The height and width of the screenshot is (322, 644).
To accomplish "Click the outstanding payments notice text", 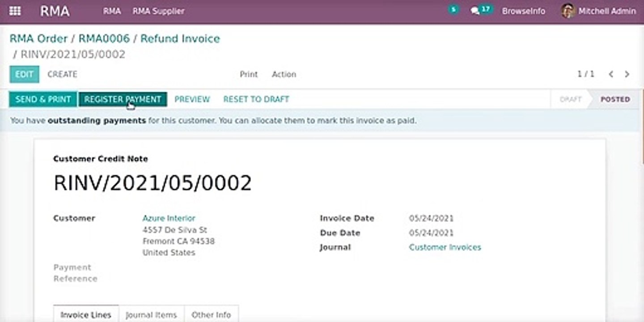I will point(213,121).
